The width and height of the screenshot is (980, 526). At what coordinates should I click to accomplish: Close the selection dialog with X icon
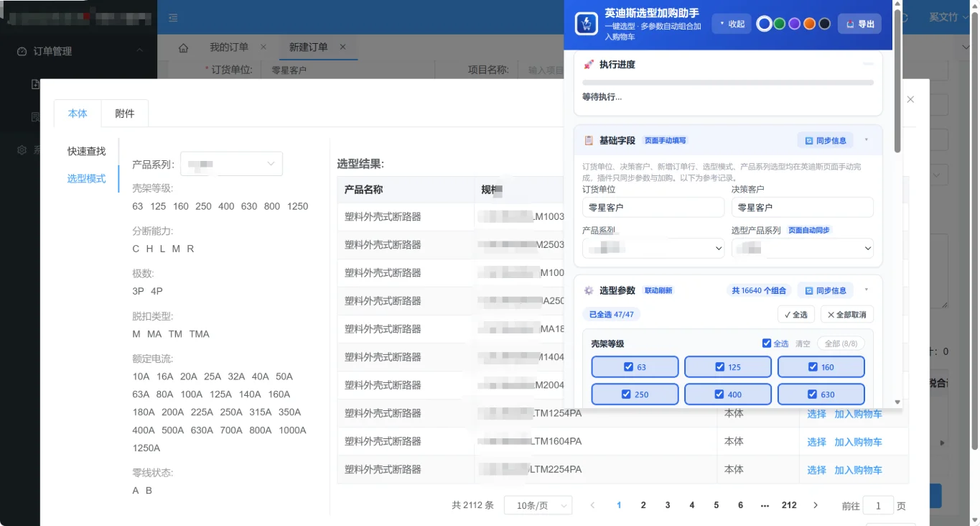(x=910, y=100)
